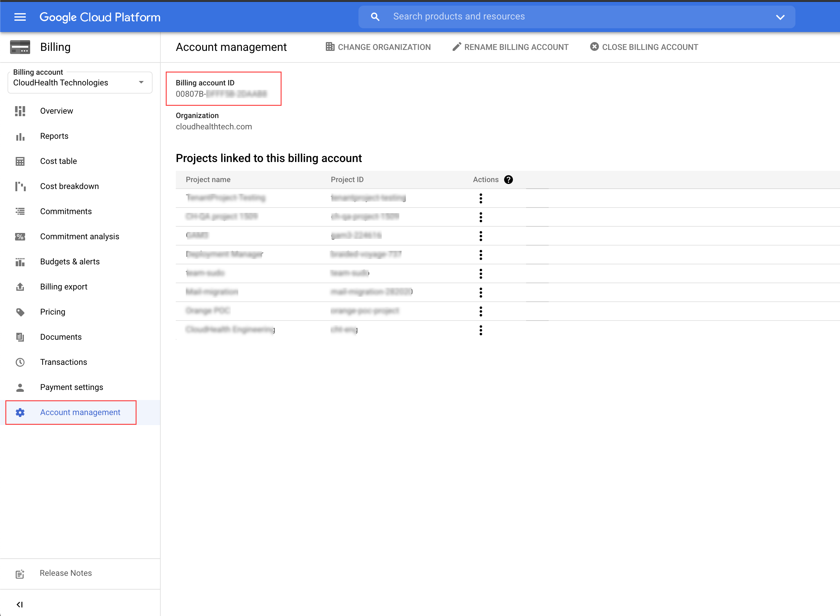Open Reports via its bar-chart icon
Viewport: 840px width, 616px height.
(20, 136)
